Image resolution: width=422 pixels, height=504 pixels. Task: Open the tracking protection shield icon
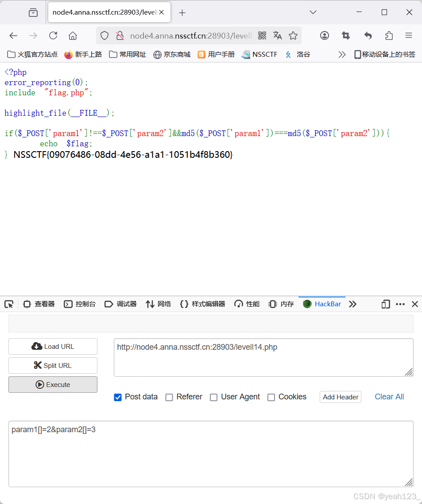tap(104, 35)
